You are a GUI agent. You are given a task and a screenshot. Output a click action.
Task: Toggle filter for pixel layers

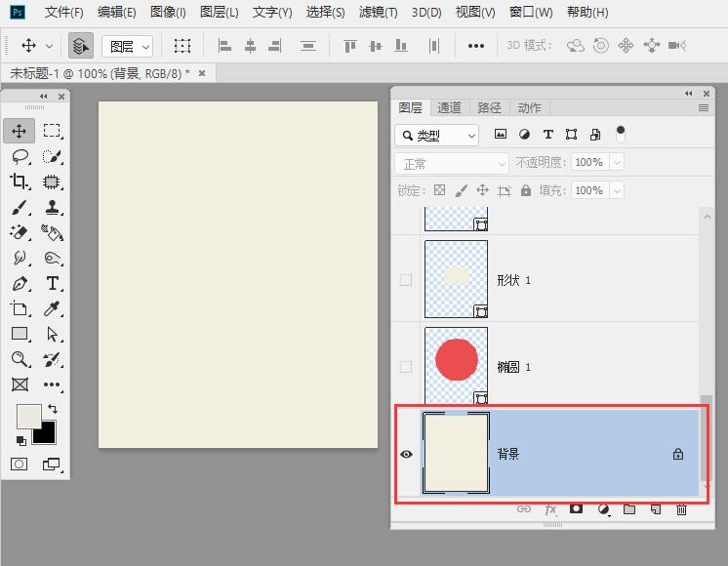tap(500, 135)
